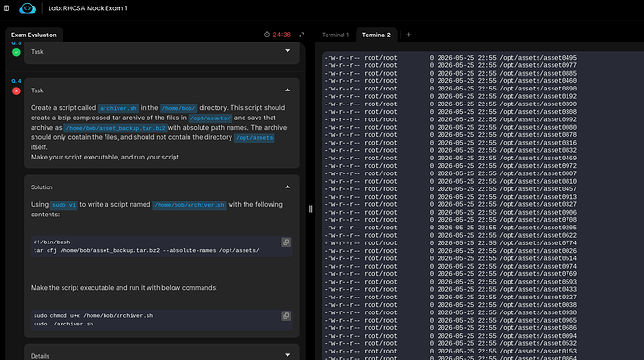Click /home/bob/archiver.sh label in solution
Viewport: 644px width, 360px height.
click(x=189, y=205)
